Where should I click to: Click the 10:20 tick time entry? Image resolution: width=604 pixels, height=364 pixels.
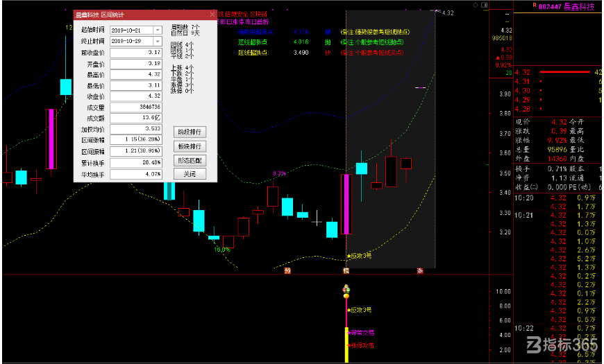tap(524, 198)
